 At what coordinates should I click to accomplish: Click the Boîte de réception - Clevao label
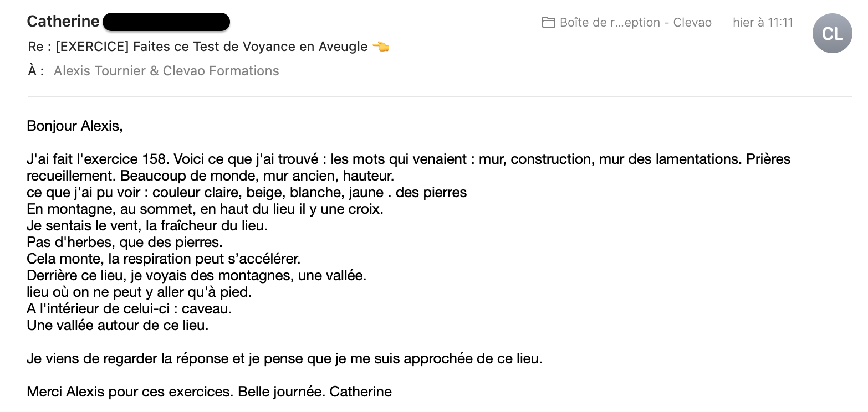(636, 23)
